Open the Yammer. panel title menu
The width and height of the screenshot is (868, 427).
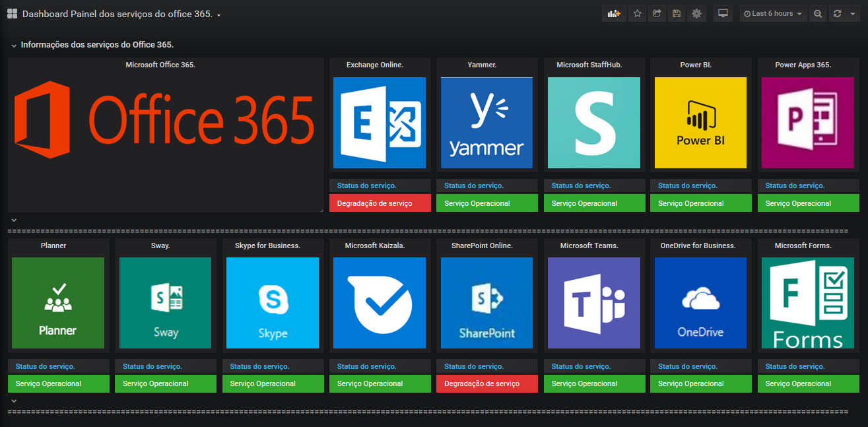point(482,65)
